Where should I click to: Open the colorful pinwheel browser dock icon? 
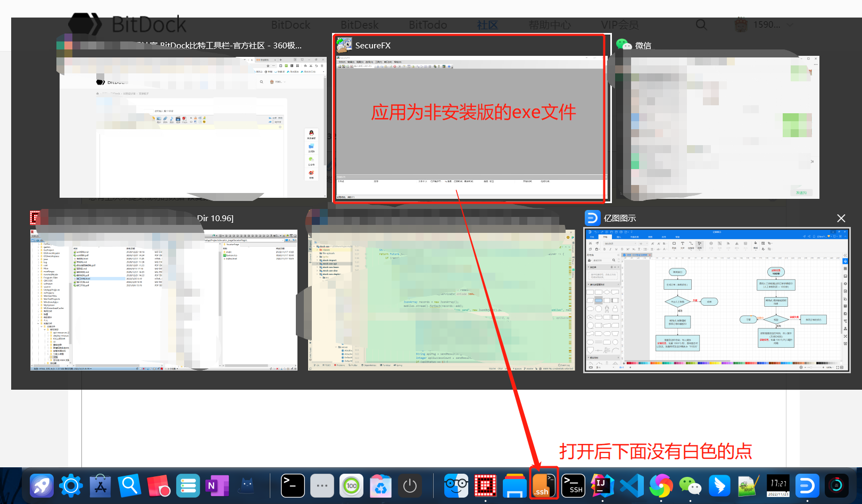click(x=661, y=486)
